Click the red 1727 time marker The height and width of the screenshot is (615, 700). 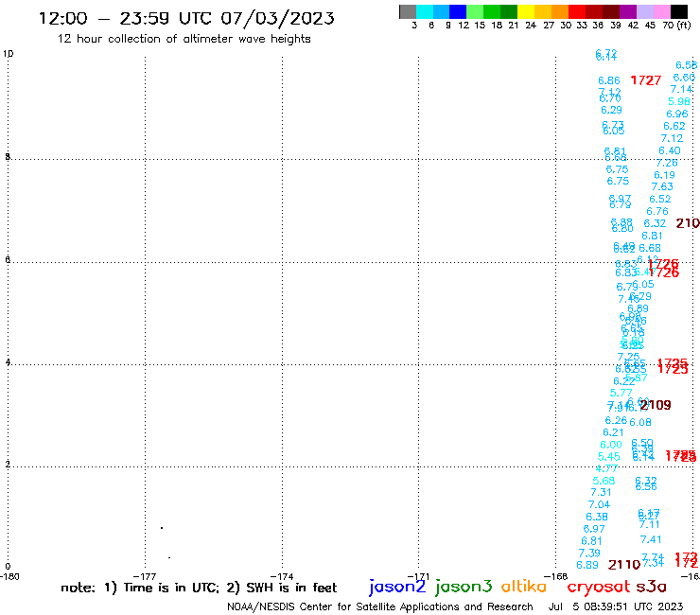(x=645, y=80)
